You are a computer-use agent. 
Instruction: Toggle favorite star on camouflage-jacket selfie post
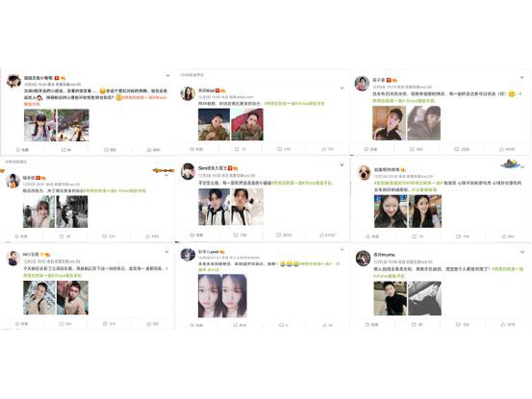tap(196, 149)
